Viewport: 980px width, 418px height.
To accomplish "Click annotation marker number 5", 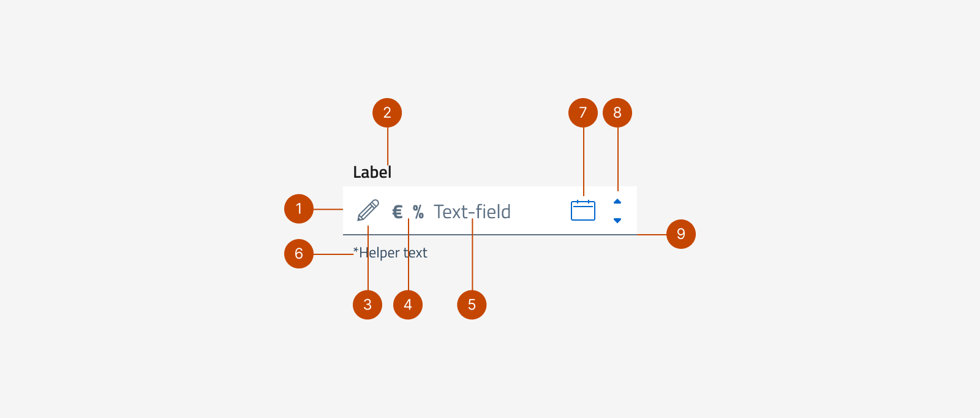I will [472, 305].
